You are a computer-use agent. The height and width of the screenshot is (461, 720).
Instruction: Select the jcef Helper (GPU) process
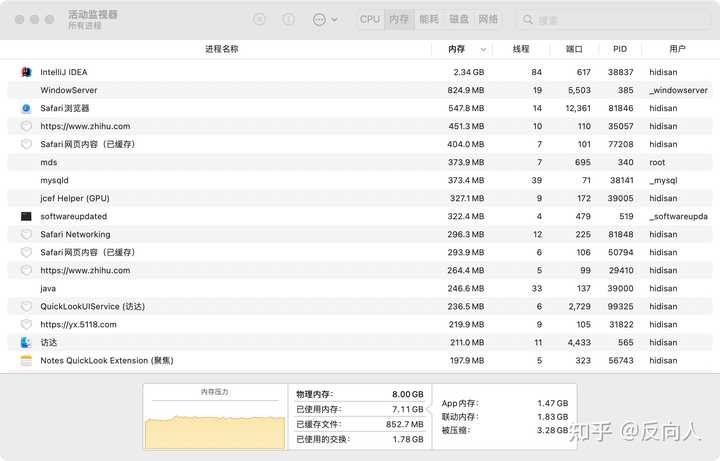75,198
